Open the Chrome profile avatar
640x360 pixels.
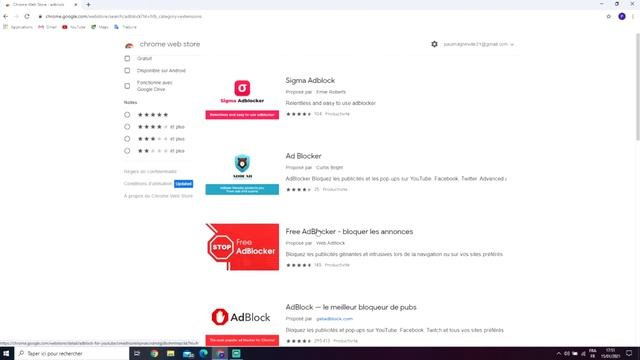622,16
